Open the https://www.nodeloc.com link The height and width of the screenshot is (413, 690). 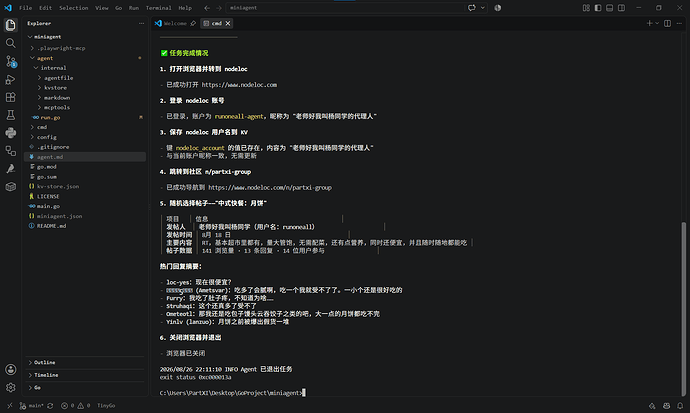point(239,85)
